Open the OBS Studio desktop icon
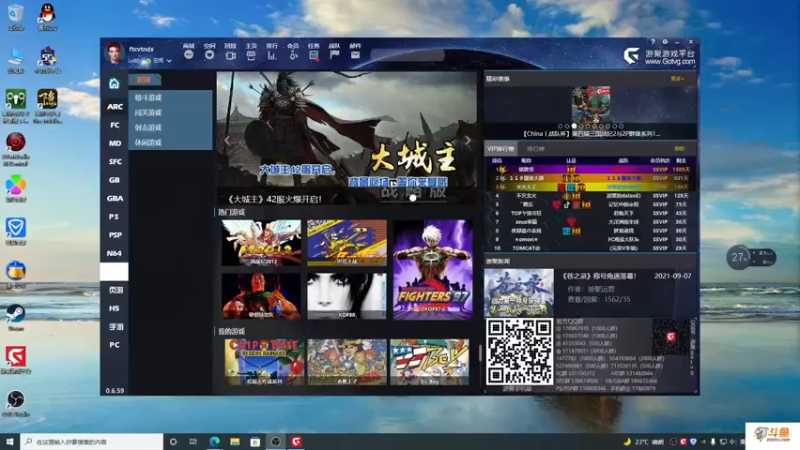This screenshot has width=800, height=450. point(16,403)
